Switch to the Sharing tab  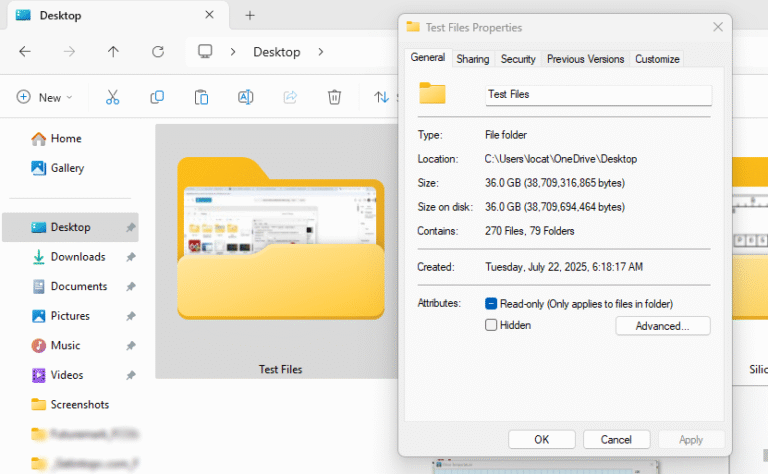coord(473,59)
